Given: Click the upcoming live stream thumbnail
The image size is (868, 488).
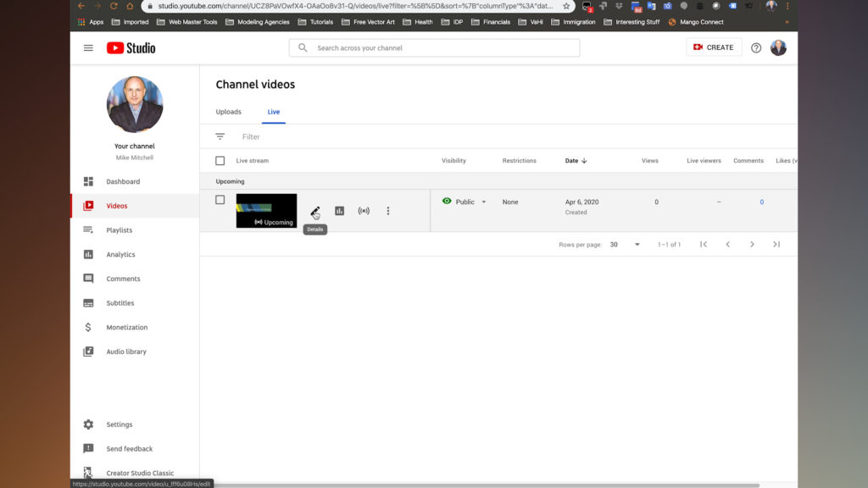Looking at the screenshot, I should tap(265, 210).
